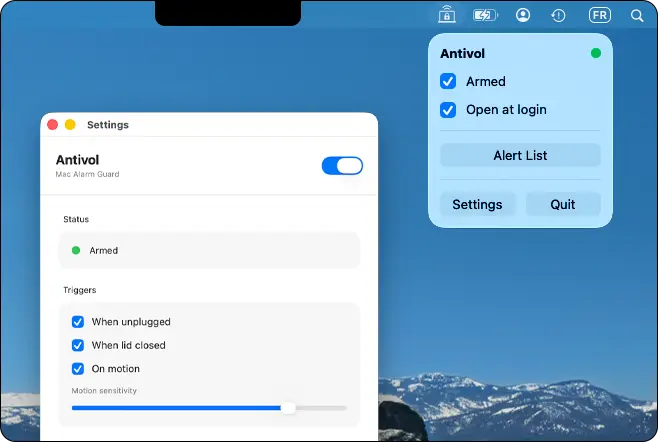Click the Antivol heading in Settings window
This screenshot has width=658, height=442.
point(78,160)
